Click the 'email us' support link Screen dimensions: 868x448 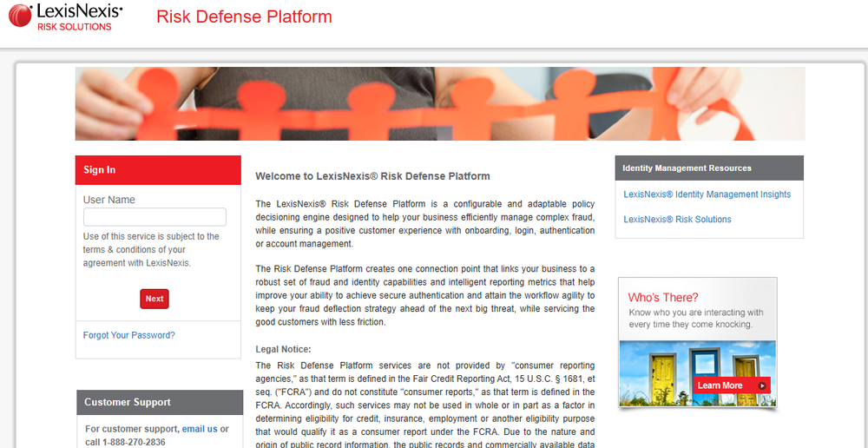[200, 429]
